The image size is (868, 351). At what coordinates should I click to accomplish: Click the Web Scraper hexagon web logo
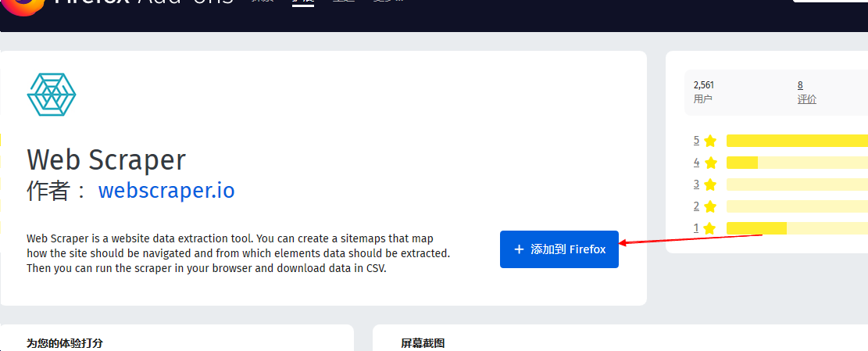52,95
